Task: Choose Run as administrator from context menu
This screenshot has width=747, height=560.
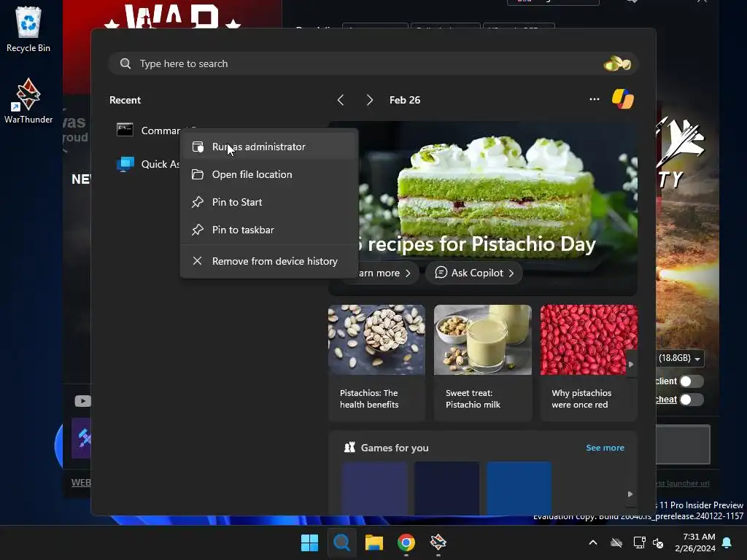Action: tap(268, 147)
